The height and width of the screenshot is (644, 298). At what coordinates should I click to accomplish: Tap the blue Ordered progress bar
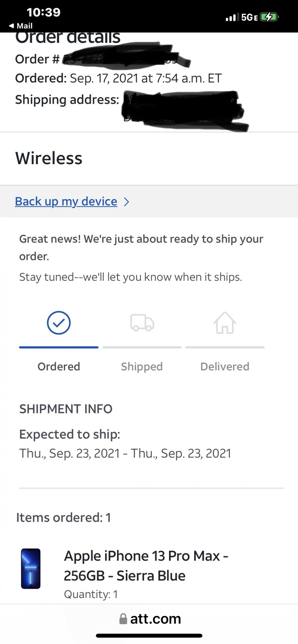pyautogui.click(x=59, y=347)
